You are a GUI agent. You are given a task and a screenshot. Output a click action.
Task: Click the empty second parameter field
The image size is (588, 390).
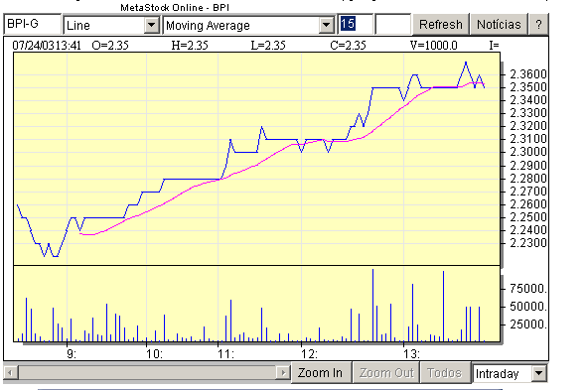(x=392, y=25)
